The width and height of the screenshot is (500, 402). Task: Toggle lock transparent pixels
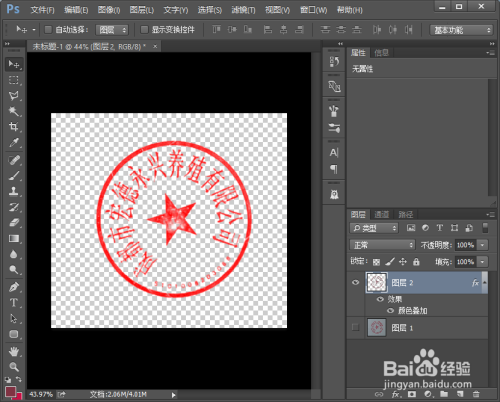point(376,262)
